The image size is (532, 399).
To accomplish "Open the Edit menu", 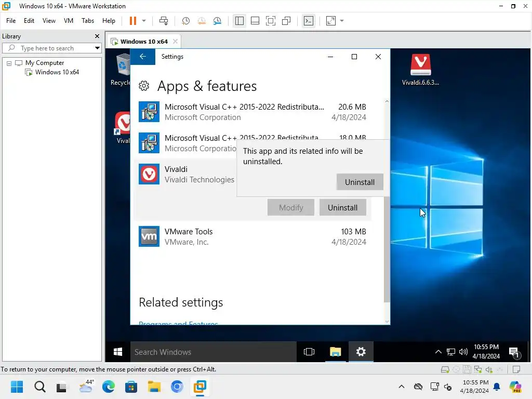I will 29,21.
